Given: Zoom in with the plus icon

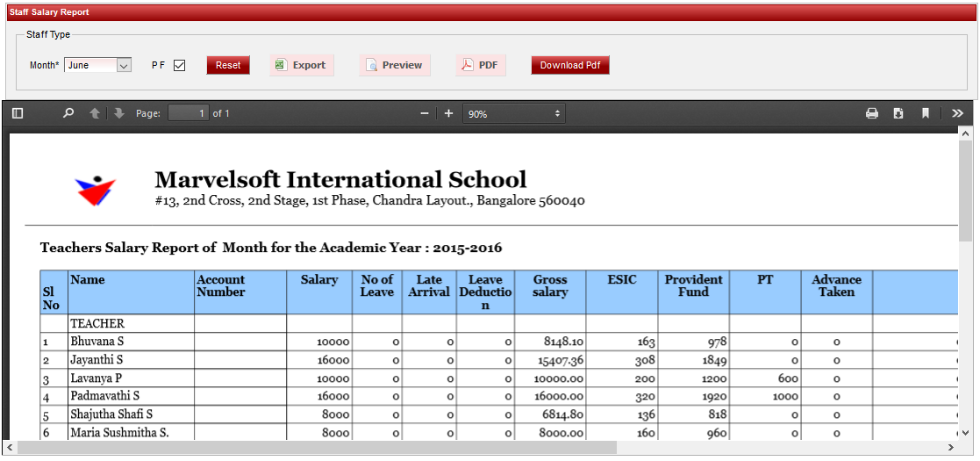Looking at the screenshot, I should click(x=448, y=113).
